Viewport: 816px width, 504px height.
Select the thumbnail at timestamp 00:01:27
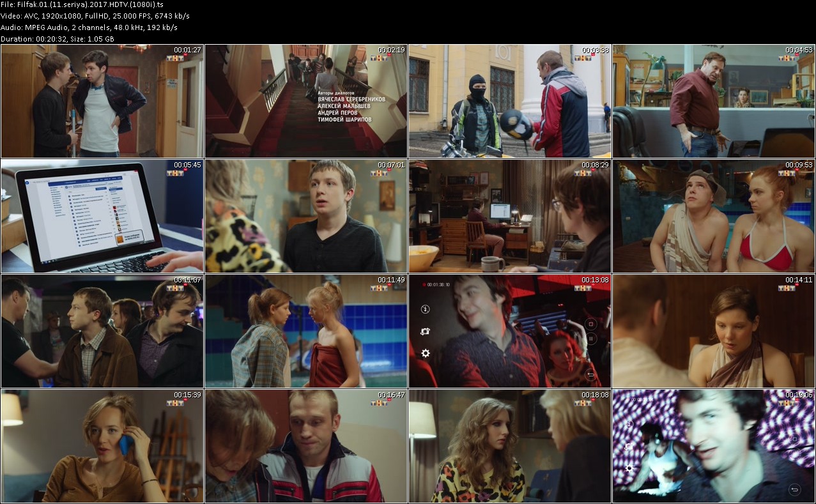[x=102, y=101]
